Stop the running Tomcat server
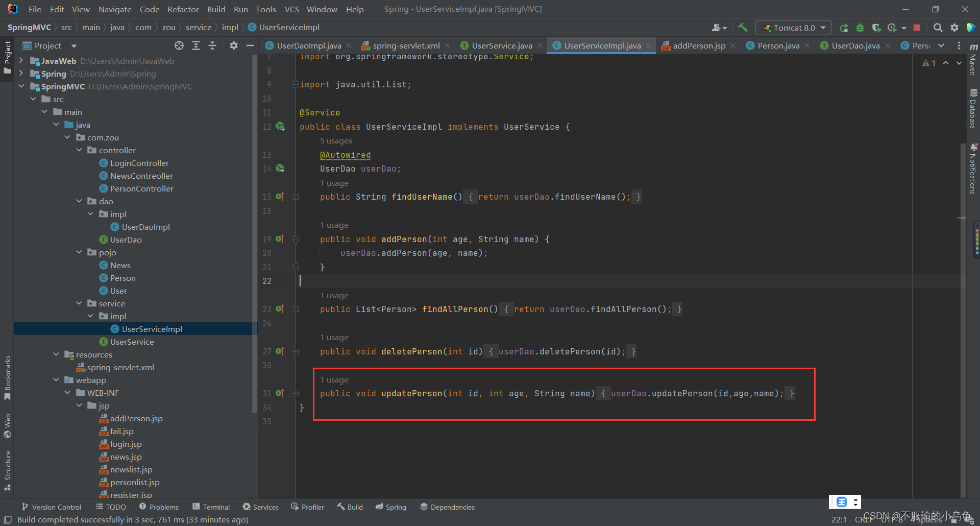Screen dimensions: 980x526 click(917, 28)
